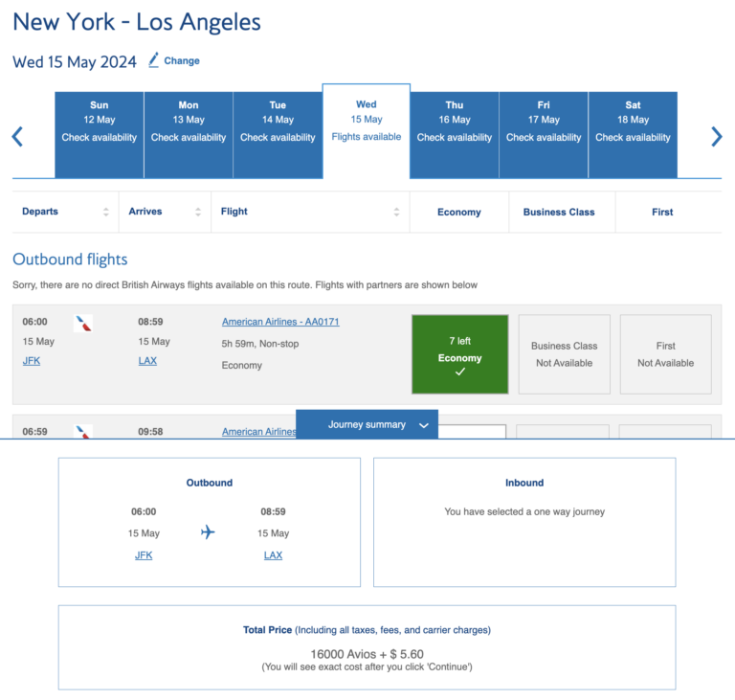Click 09:58 arrival time in second row
This screenshot has height=700, width=735.
coord(150,432)
